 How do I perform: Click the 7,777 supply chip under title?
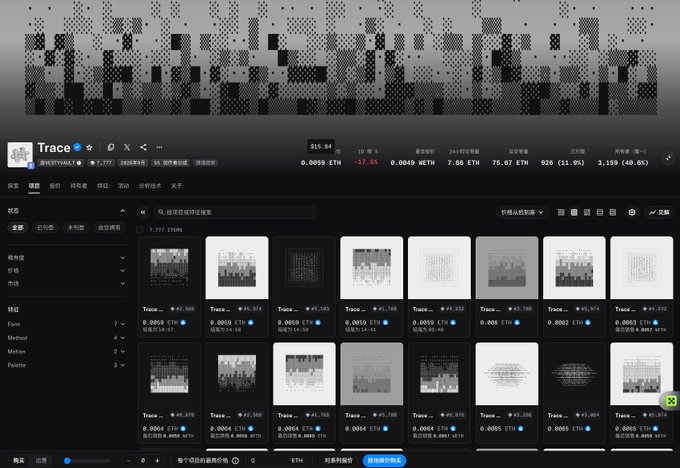point(101,163)
